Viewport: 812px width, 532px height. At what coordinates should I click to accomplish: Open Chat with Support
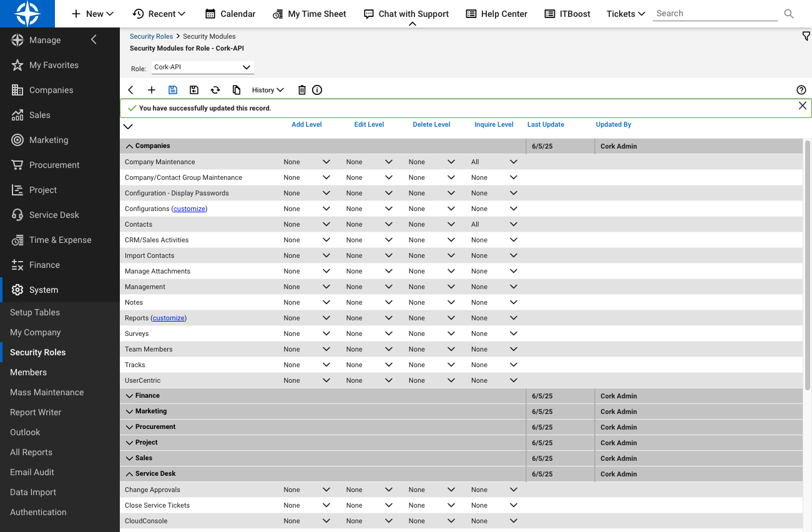pyautogui.click(x=406, y=14)
